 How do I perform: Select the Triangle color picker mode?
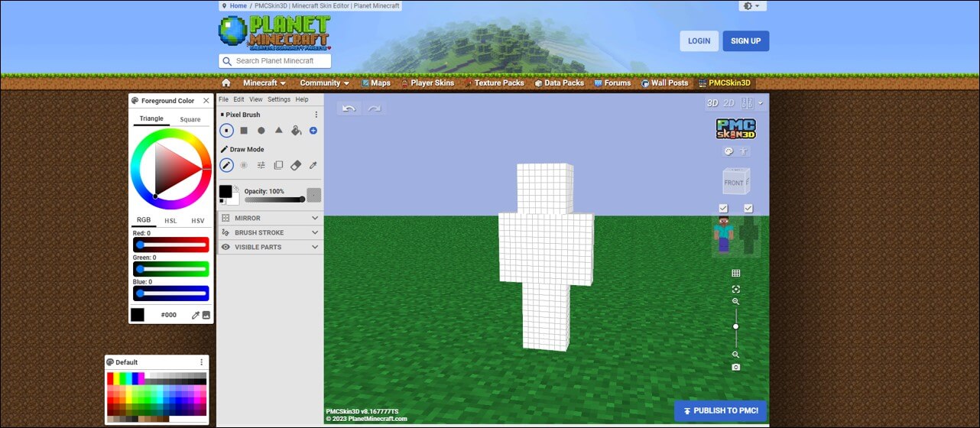tap(151, 119)
